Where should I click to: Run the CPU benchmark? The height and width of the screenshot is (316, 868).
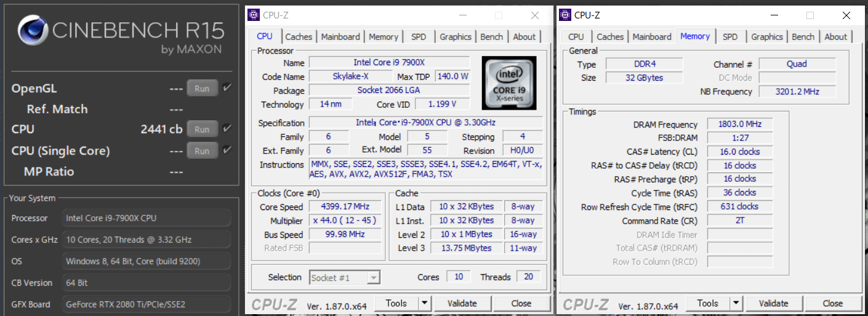click(202, 129)
